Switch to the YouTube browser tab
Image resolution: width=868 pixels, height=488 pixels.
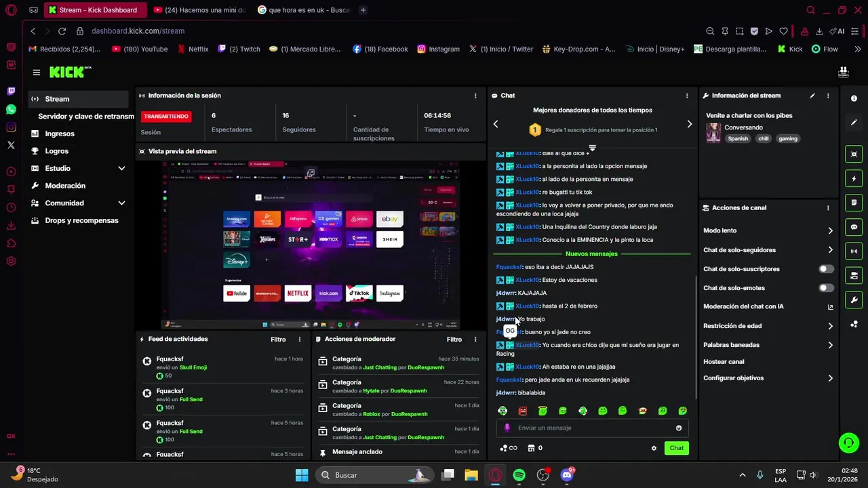pos(200,10)
